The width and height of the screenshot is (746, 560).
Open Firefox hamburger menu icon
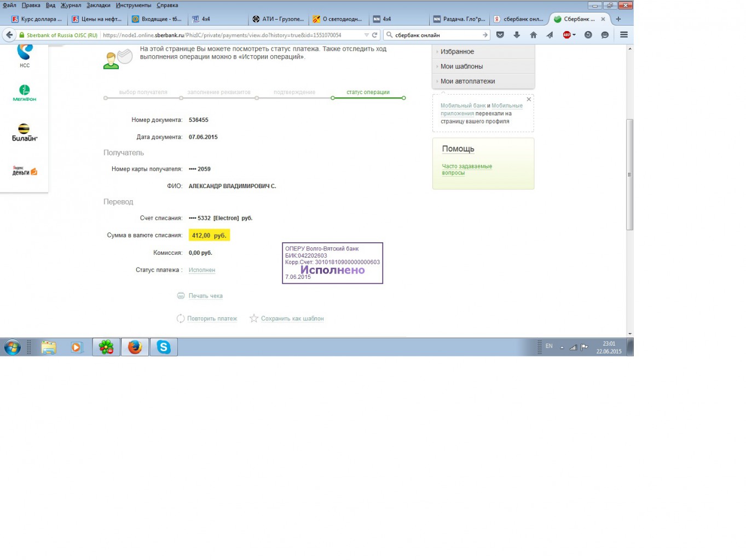(x=623, y=34)
